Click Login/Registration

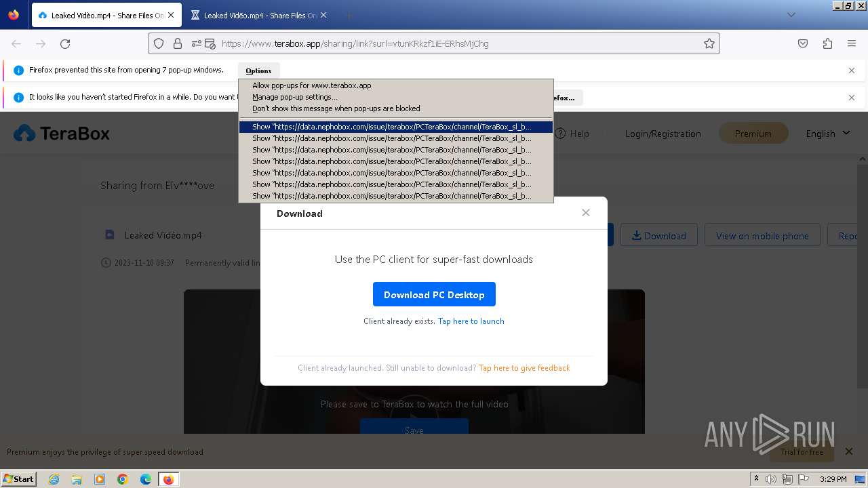pyautogui.click(x=663, y=134)
